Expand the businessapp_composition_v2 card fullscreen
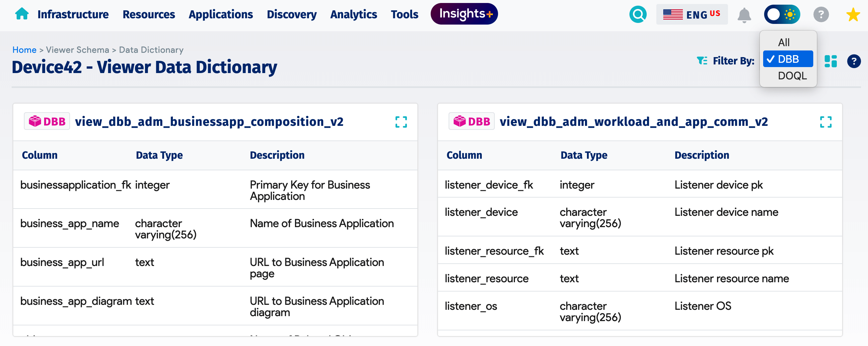The height and width of the screenshot is (346, 868). click(401, 122)
